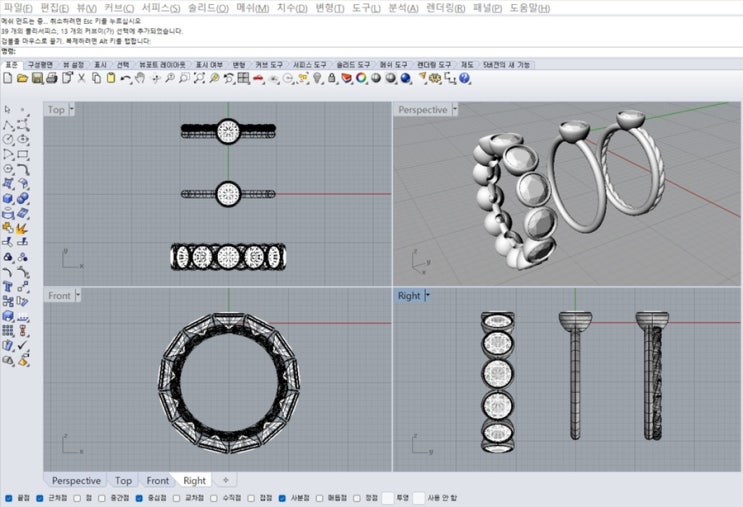Click the Copy icon in toolbar

tap(96, 78)
